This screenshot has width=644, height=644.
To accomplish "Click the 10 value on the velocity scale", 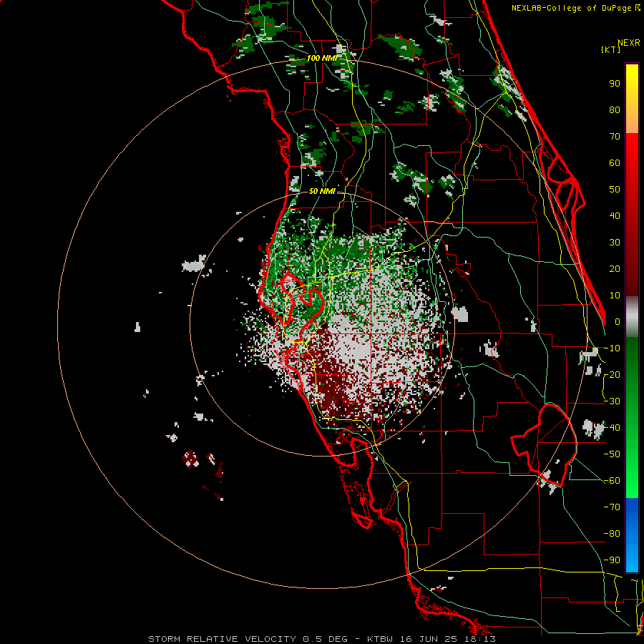I will [615, 296].
